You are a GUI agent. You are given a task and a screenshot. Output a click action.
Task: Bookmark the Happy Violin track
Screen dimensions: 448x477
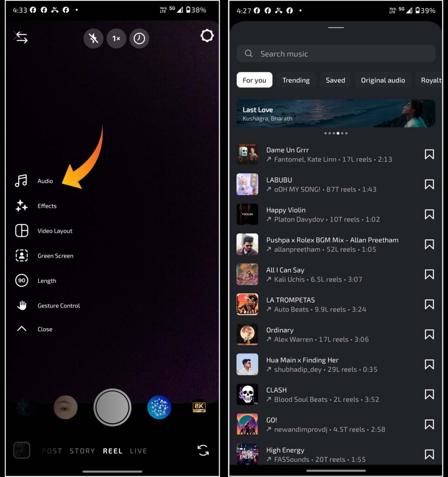[429, 214]
